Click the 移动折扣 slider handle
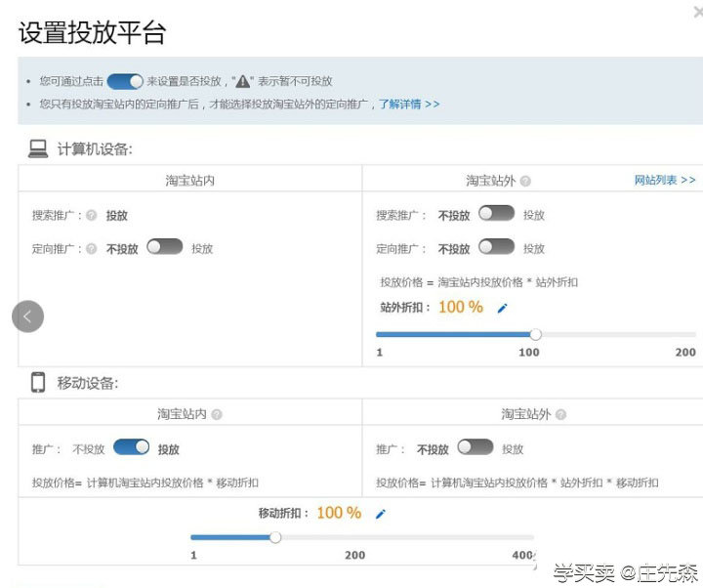The image size is (703, 588). click(275, 537)
